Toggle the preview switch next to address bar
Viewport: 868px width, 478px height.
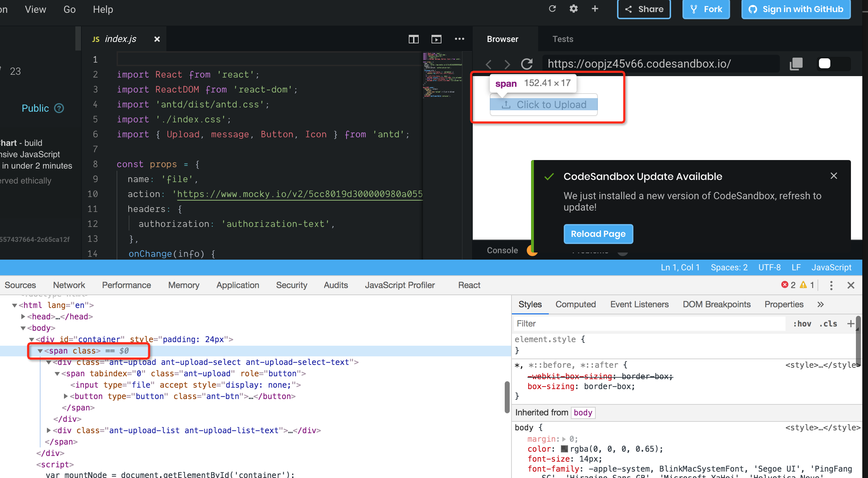coord(834,64)
